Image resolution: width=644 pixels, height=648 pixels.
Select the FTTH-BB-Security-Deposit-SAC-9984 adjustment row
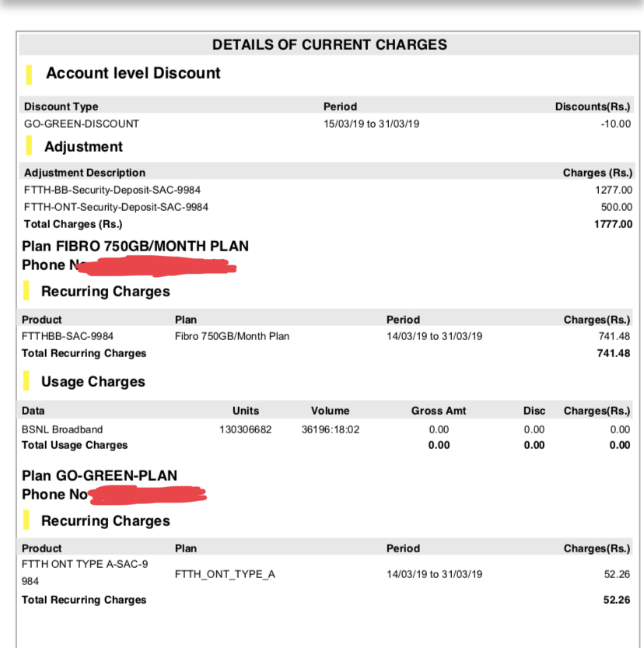[116, 190]
